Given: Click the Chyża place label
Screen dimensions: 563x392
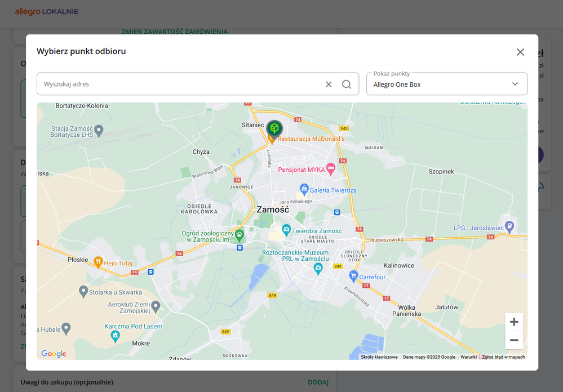Looking at the screenshot, I should 201,152.
